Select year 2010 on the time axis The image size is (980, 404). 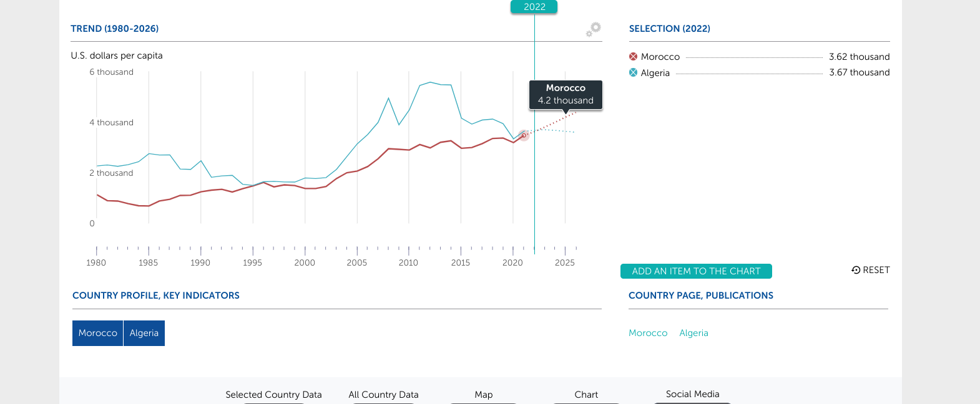click(409, 262)
